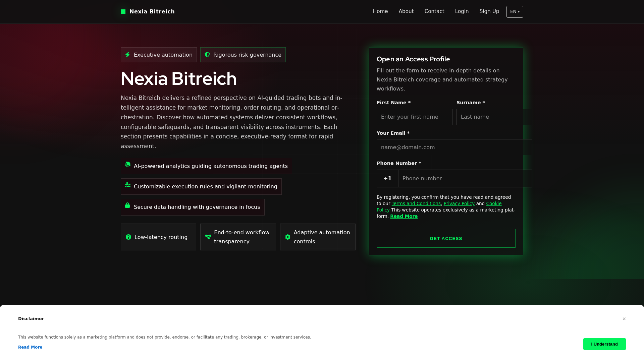Click the Adaptive automation controls card
644x362 pixels.
coord(318,237)
